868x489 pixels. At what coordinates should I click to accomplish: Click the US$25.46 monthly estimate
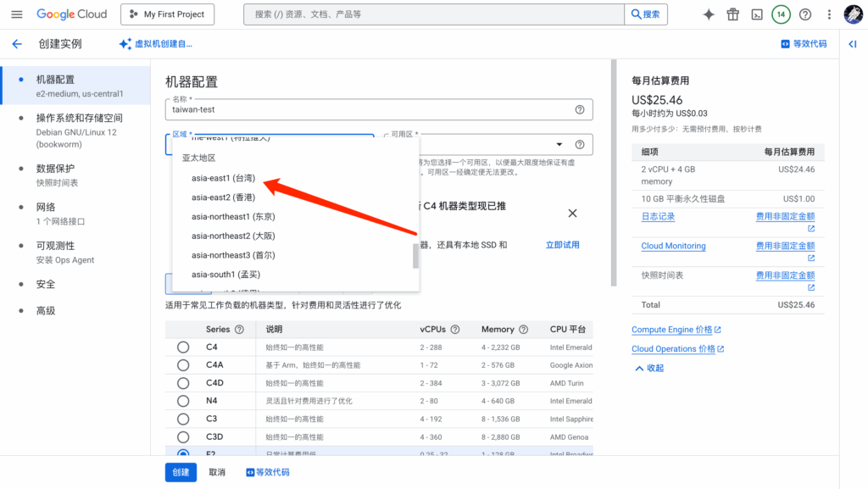[x=657, y=100]
